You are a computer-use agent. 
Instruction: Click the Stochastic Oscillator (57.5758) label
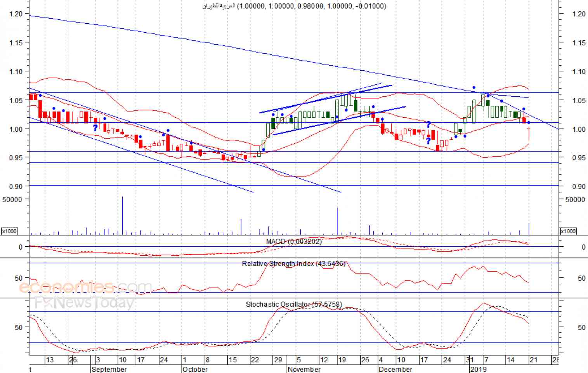(x=294, y=304)
